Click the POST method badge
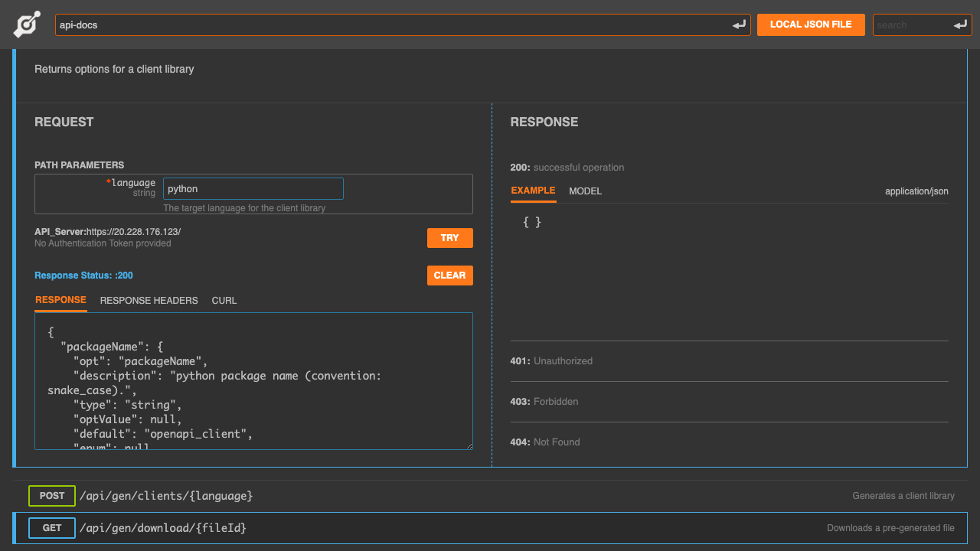 (x=52, y=496)
